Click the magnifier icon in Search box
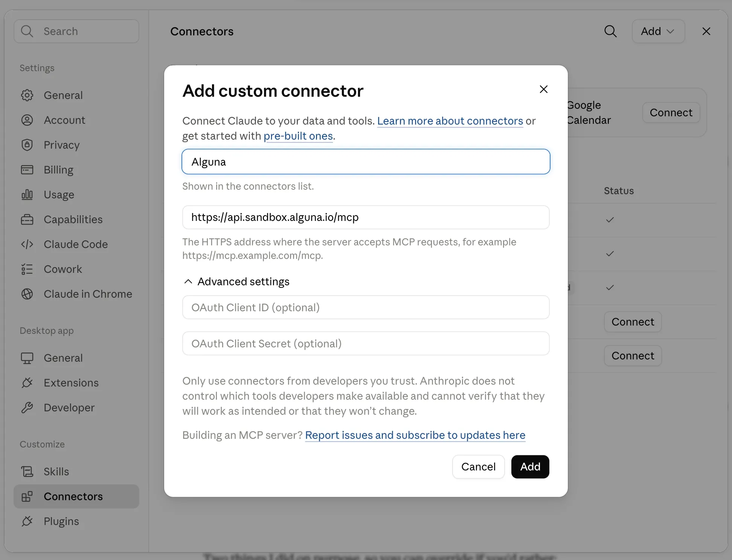732x560 pixels. click(27, 31)
